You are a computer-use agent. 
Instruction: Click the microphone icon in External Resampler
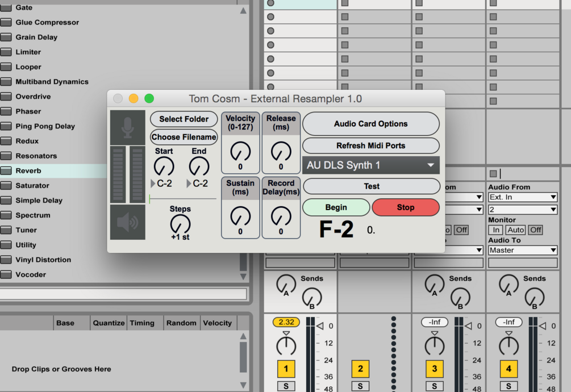[x=127, y=128]
